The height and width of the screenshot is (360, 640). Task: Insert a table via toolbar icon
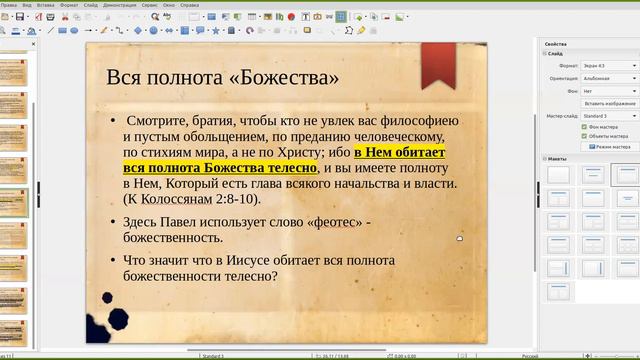tap(252, 17)
